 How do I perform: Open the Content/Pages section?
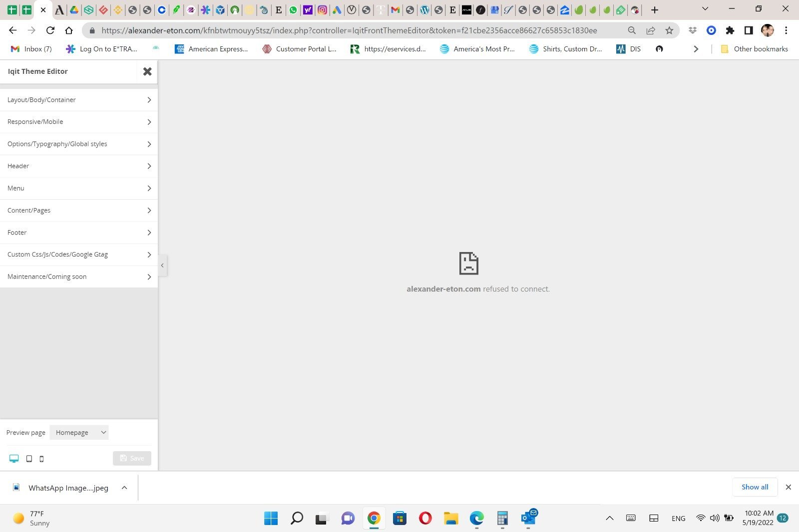(x=79, y=210)
